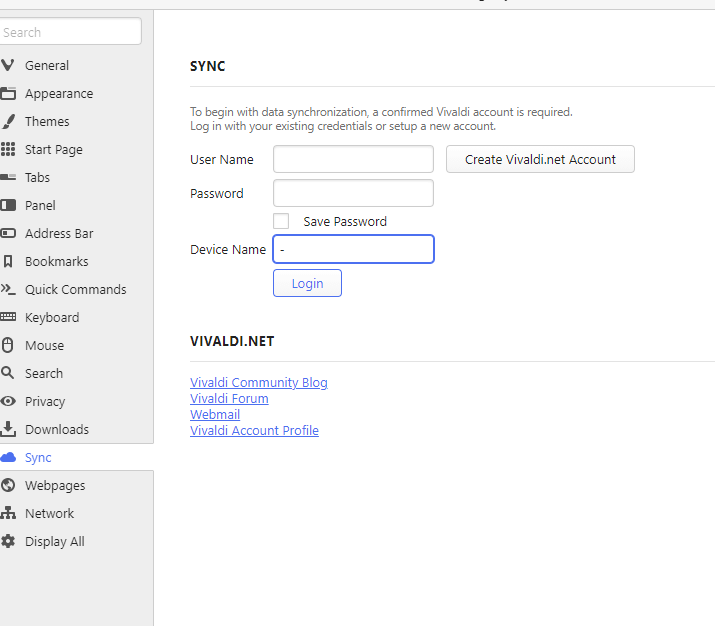The width and height of the screenshot is (715, 626).
Task: Click the Sync cloud icon
Action: tap(8, 457)
